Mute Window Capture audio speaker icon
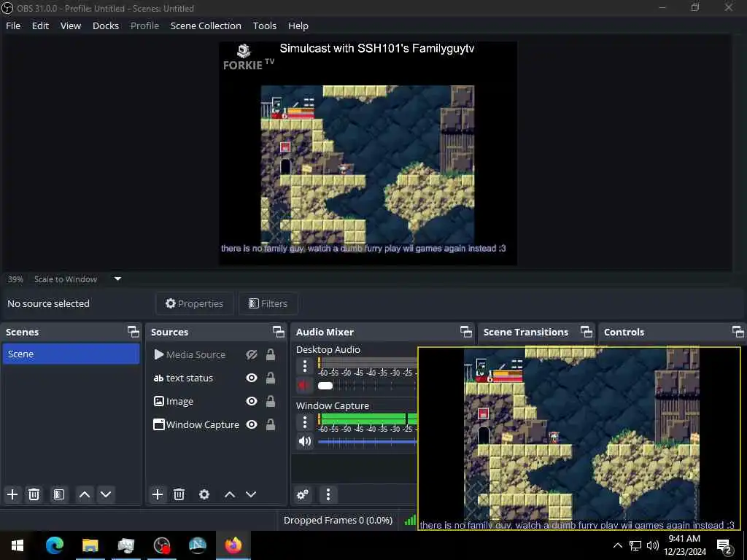The width and height of the screenshot is (747, 560). (x=304, y=441)
